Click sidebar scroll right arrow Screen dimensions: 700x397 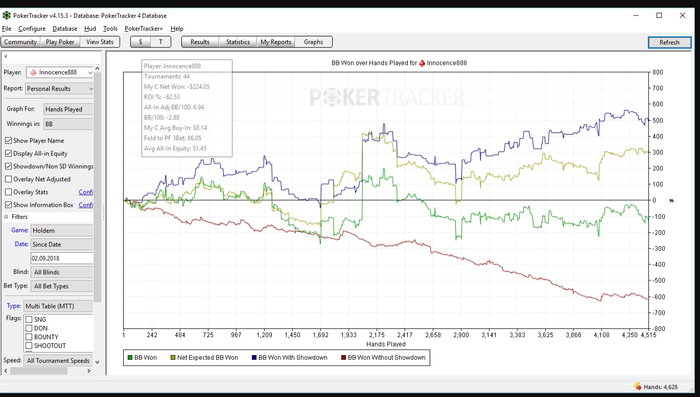[88, 371]
